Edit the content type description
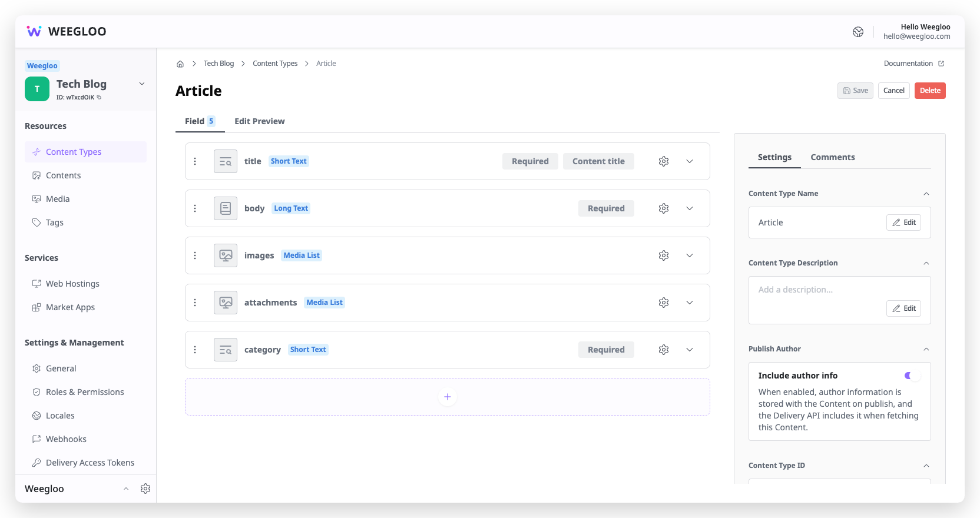 [904, 308]
